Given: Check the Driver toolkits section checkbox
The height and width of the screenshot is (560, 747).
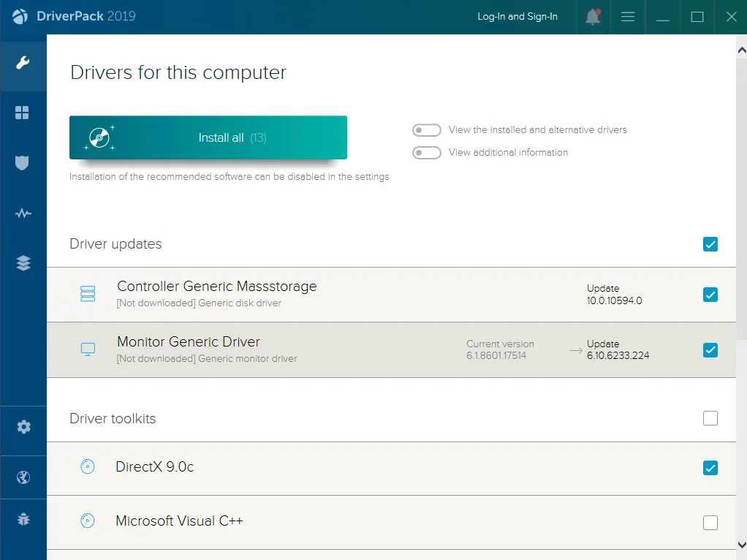Looking at the screenshot, I should coord(710,418).
